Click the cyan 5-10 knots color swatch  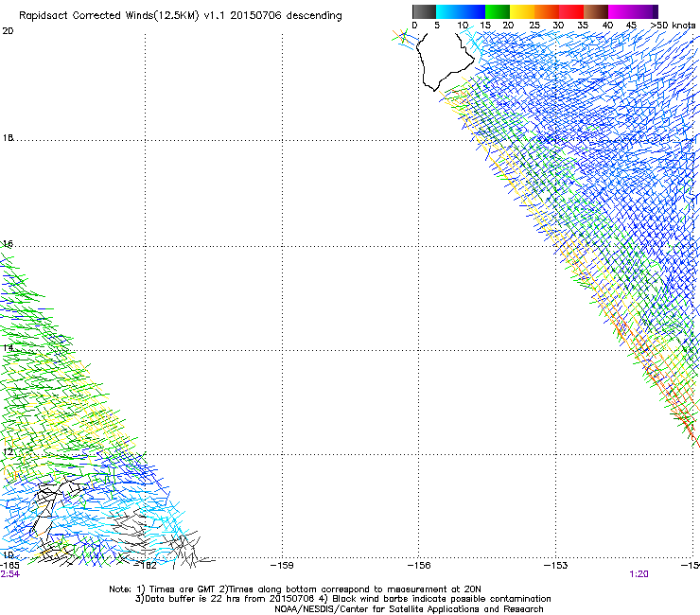pyautogui.click(x=448, y=11)
